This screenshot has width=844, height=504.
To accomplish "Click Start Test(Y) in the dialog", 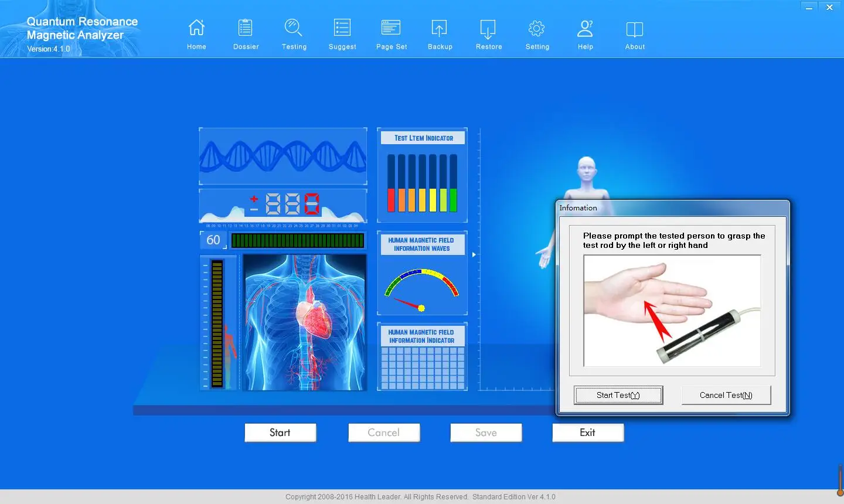I will [x=618, y=395].
